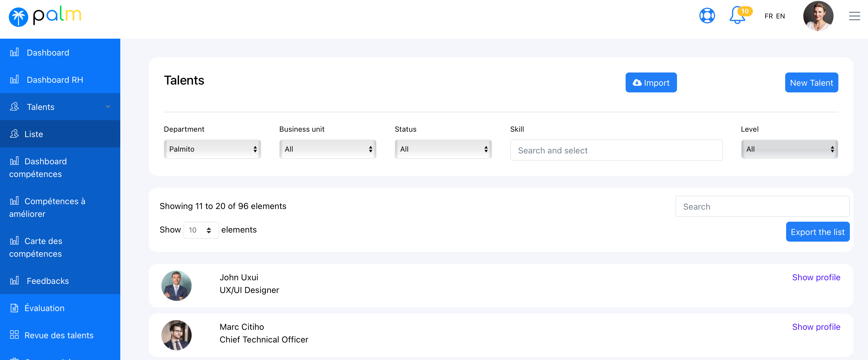Show profile for John Uxui
Image resolution: width=868 pixels, height=360 pixels.
(816, 277)
